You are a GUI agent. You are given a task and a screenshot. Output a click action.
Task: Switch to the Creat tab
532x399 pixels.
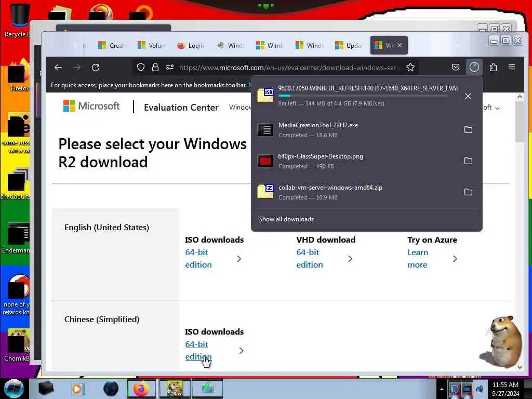(112, 45)
